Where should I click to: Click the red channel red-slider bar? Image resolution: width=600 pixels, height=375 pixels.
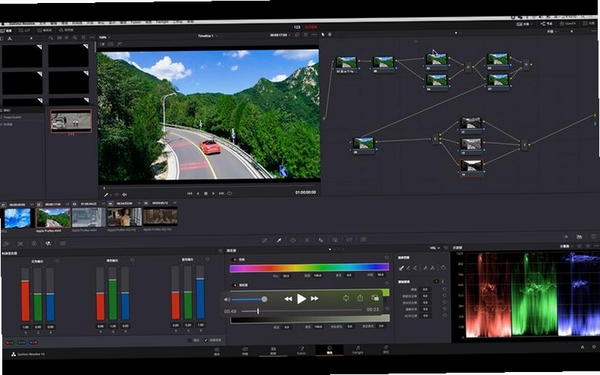pyautogui.click(x=25, y=294)
